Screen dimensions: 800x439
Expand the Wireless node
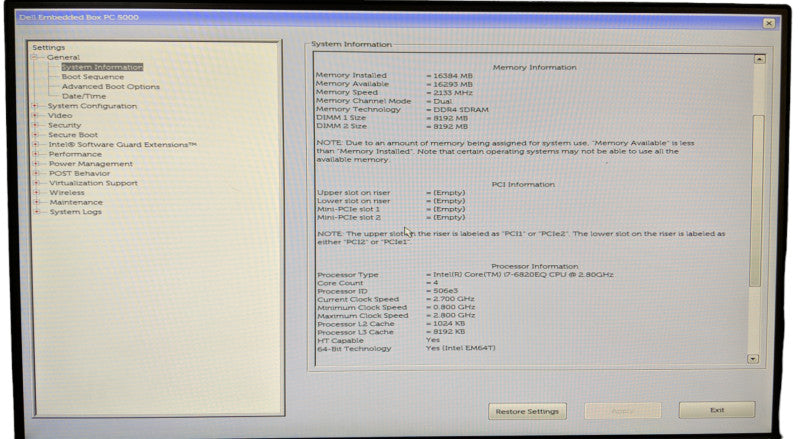click(x=36, y=192)
